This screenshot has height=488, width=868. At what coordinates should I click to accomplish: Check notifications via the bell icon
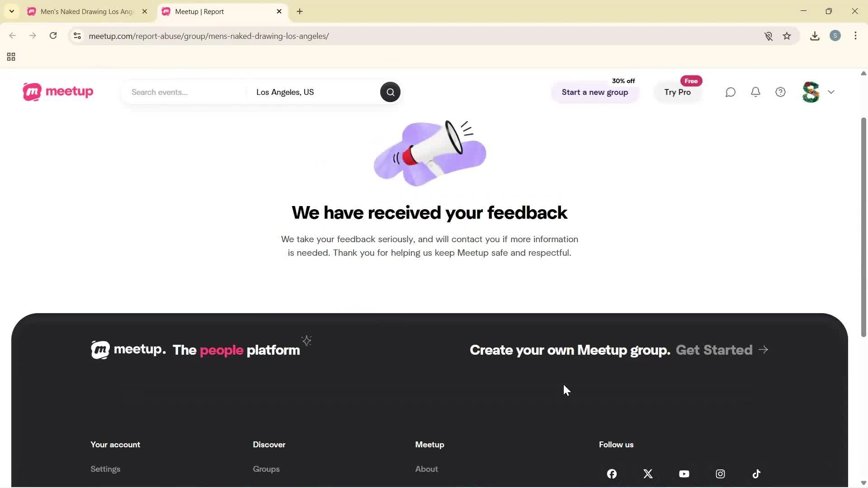click(755, 92)
